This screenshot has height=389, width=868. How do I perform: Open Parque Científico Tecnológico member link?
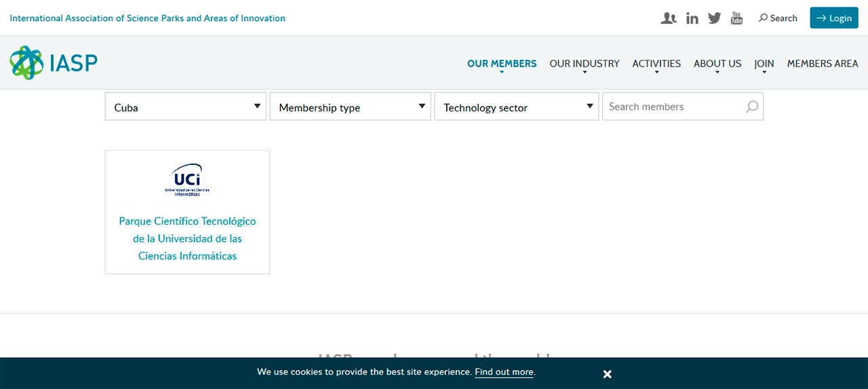188,238
